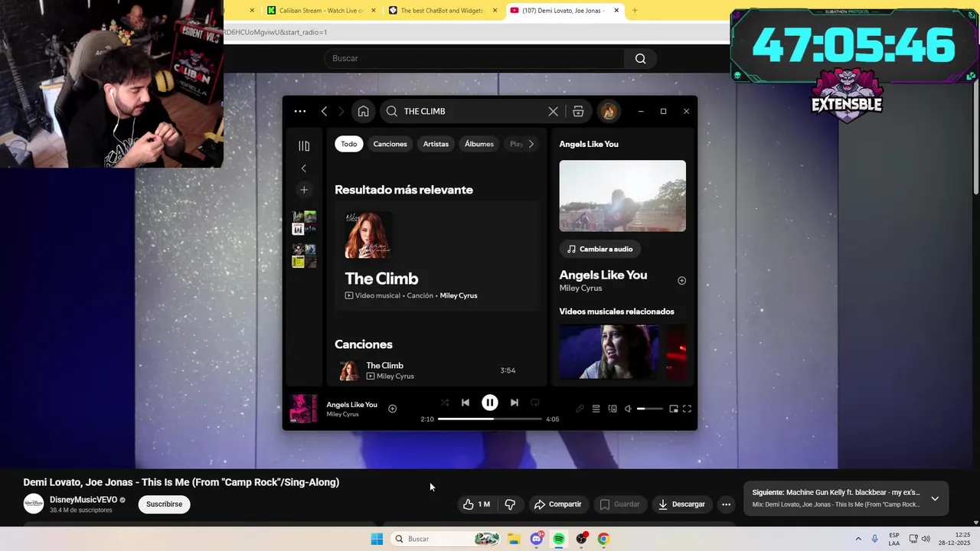
Task: Switch to Caliiban Stream browser tab
Action: [x=321, y=11]
